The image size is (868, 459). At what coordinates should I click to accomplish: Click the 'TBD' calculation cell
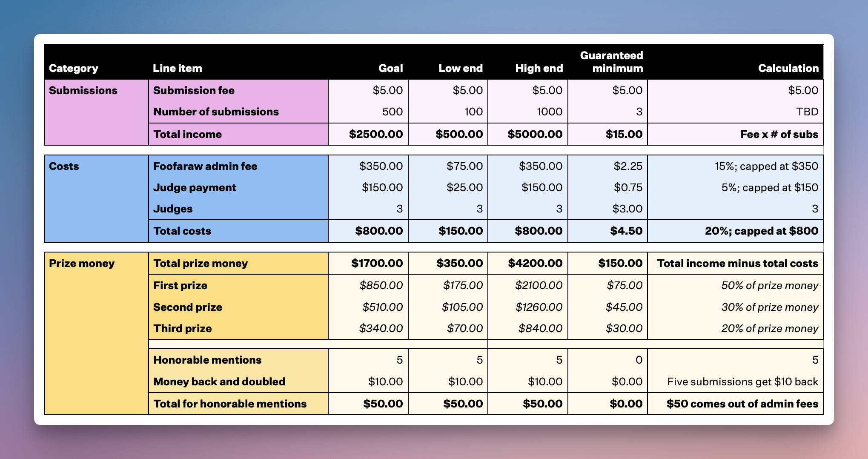pyautogui.click(x=807, y=112)
